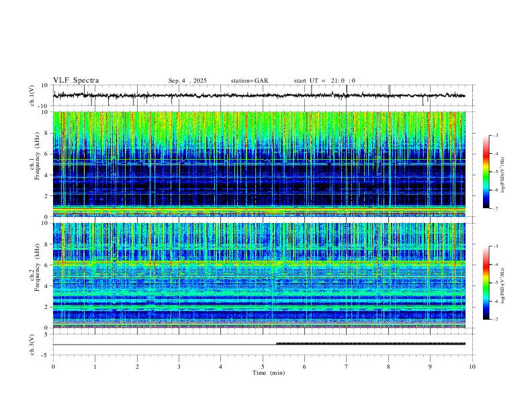Click the ch.1 waveform trace panel
This screenshot has height=411, width=532.
[263, 95]
